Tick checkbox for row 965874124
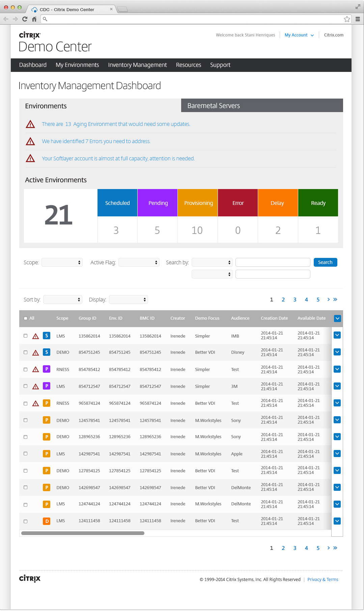This screenshot has width=364, height=611. point(26,404)
